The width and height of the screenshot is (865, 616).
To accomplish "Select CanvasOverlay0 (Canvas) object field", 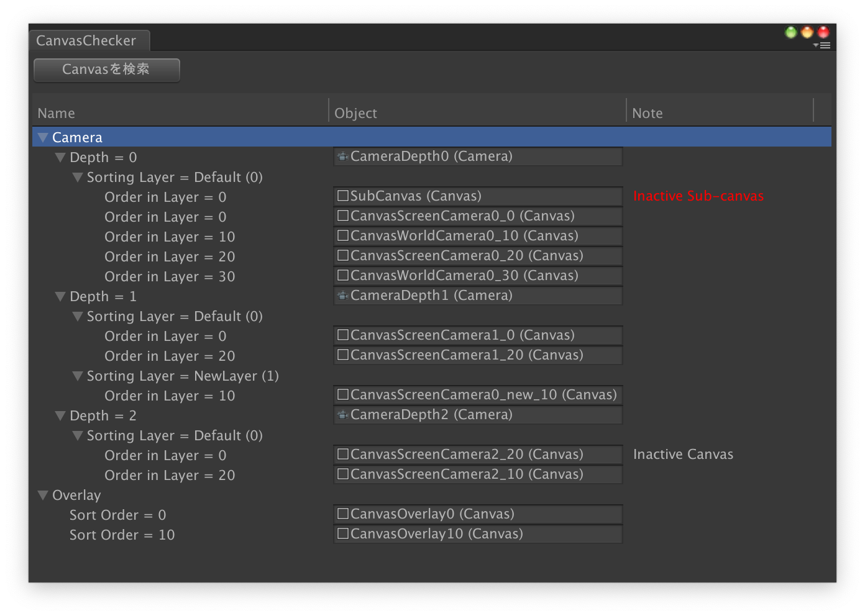I will pos(478,514).
